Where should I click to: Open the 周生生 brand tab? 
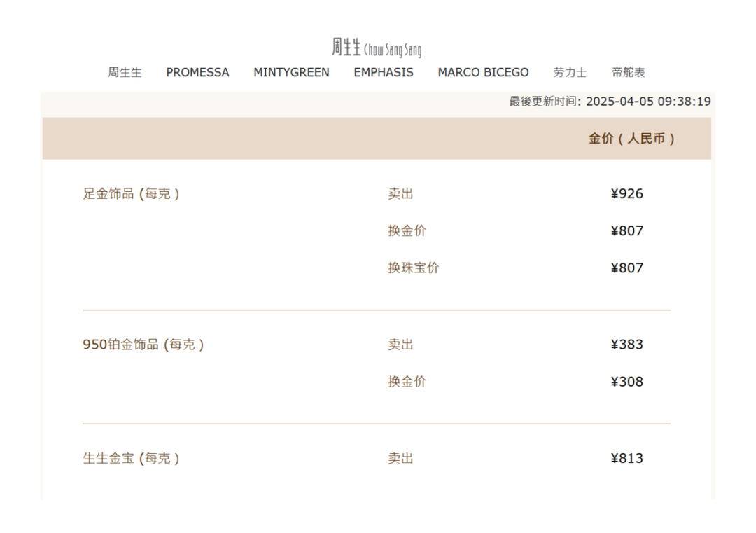[x=125, y=72]
